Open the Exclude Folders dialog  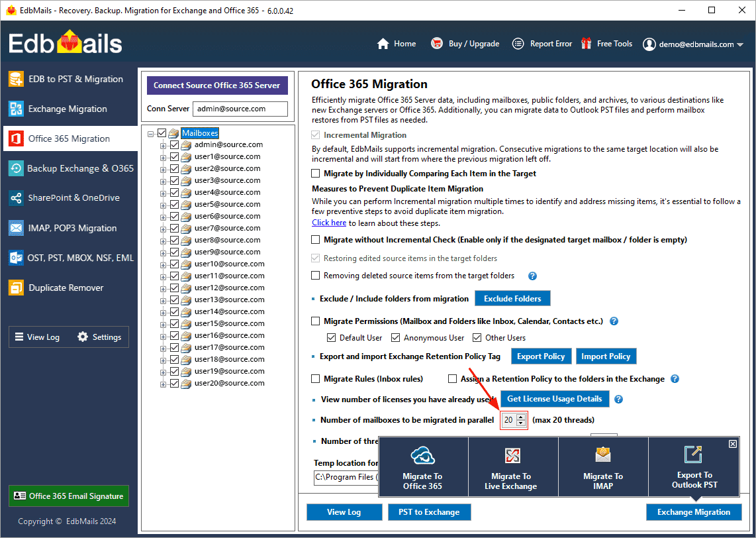512,298
